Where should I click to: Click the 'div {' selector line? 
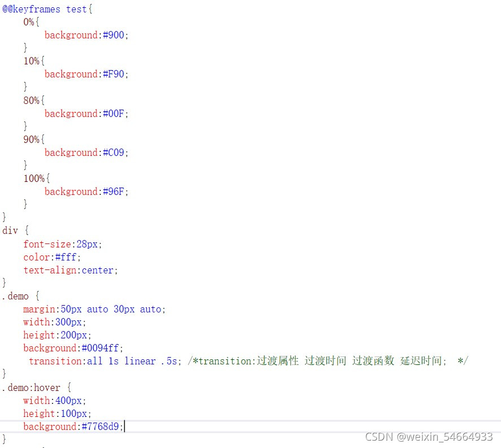coord(15,230)
